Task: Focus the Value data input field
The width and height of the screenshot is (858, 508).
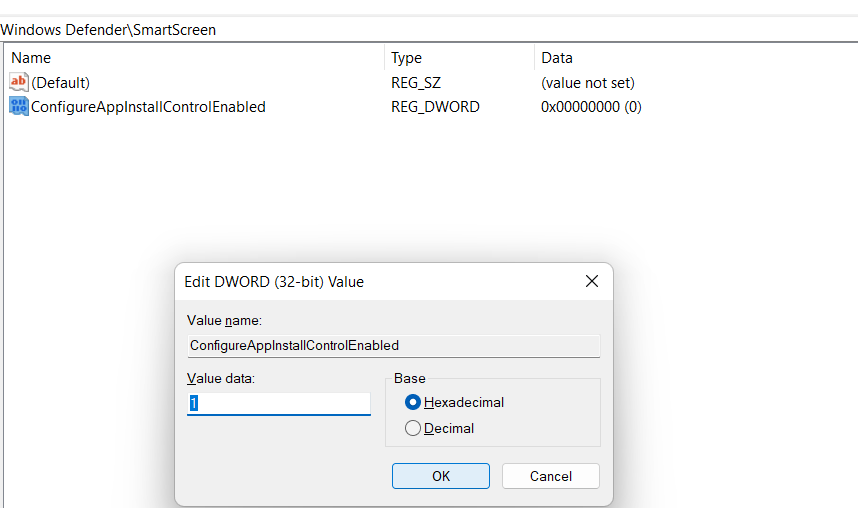Action: click(278, 403)
